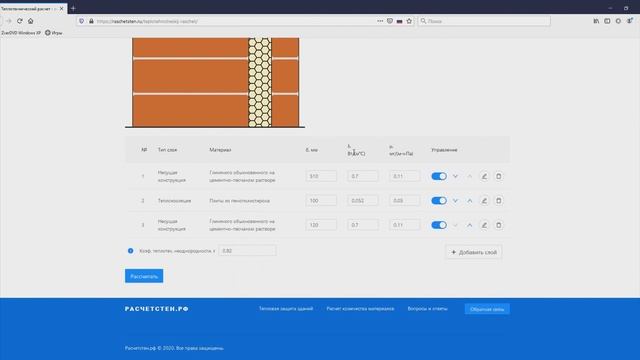Edit layer 1 with pencil icon
The width and height of the screenshot is (640, 360).
(x=484, y=176)
